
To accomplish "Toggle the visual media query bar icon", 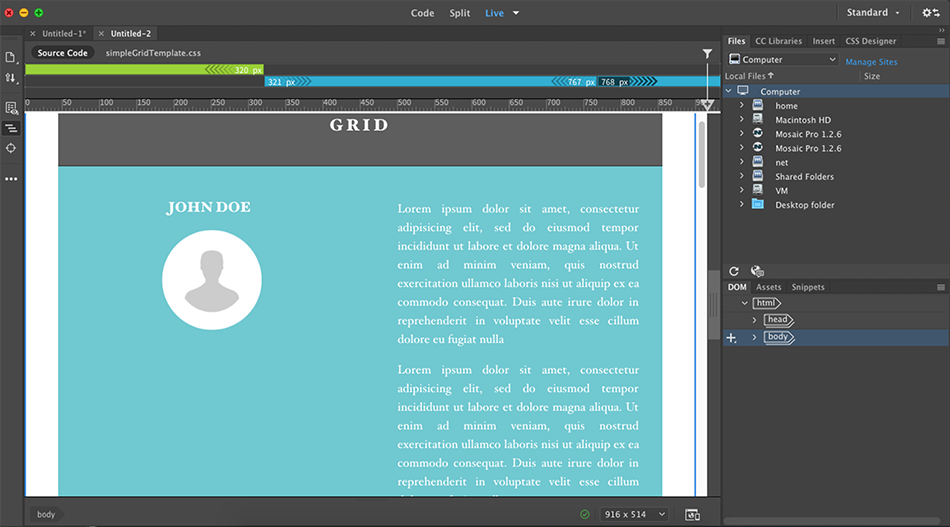I will pos(11,128).
